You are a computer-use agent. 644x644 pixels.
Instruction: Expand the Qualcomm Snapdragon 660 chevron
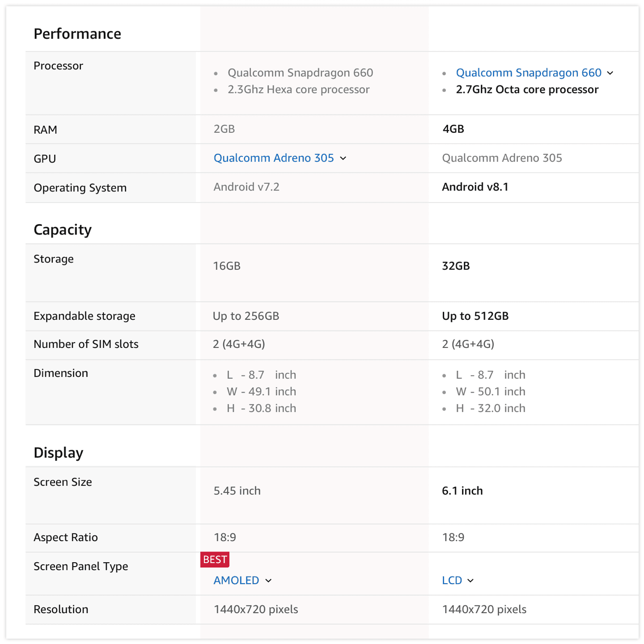point(610,73)
